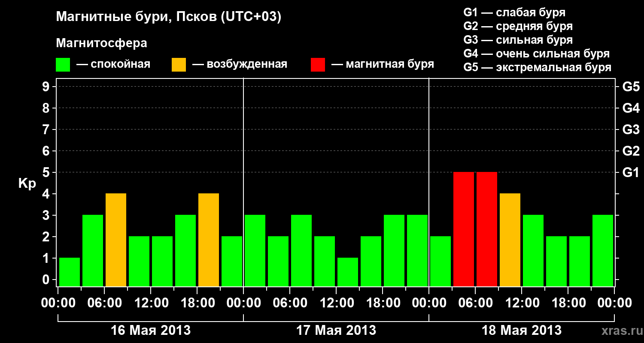Click the "G5 — экстремальная буря" line

click(537, 68)
